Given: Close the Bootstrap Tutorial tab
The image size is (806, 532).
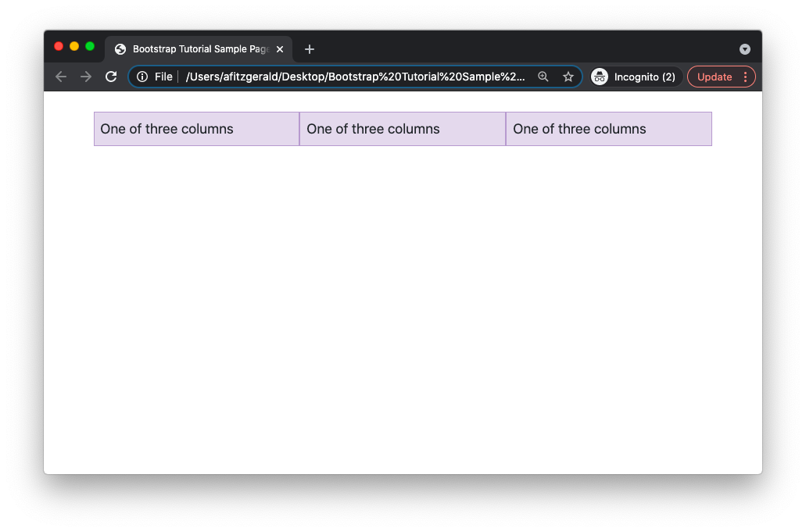Looking at the screenshot, I should click(x=279, y=48).
